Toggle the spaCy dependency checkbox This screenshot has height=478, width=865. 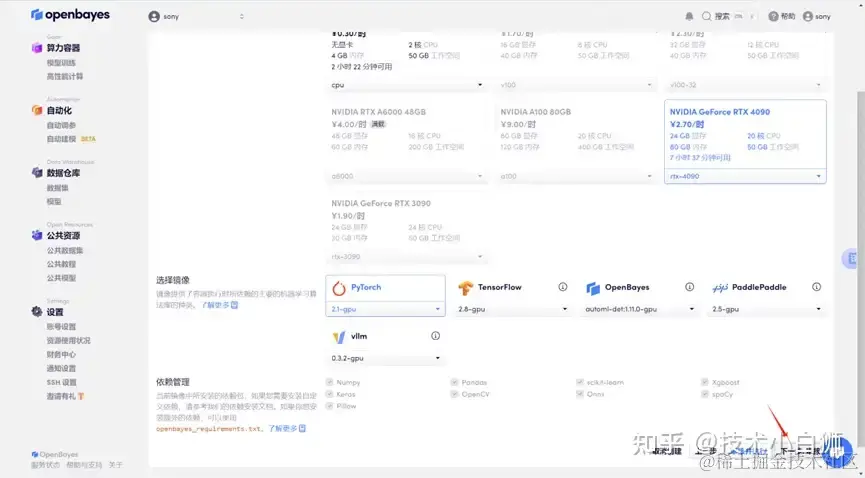704,394
